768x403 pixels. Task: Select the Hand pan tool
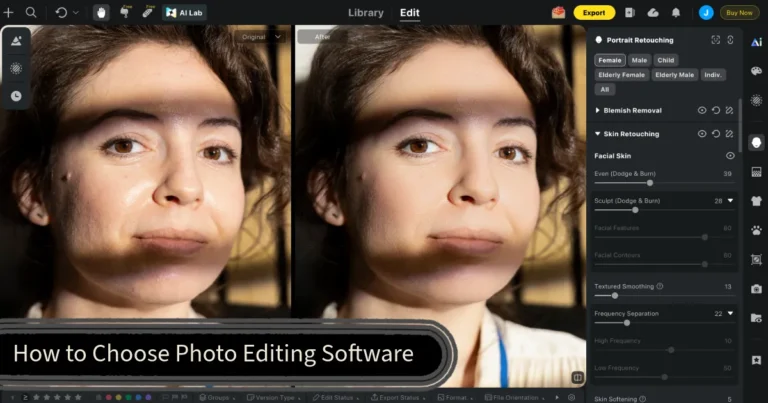pos(101,13)
